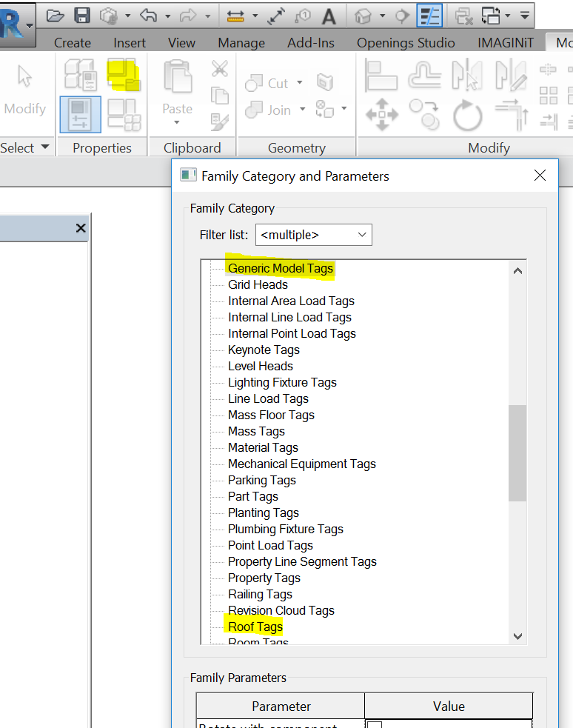Click Close Hidden Windows icon
Image resolution: width=573 pixels, height=728 pixels.
(x=463, y=16)
